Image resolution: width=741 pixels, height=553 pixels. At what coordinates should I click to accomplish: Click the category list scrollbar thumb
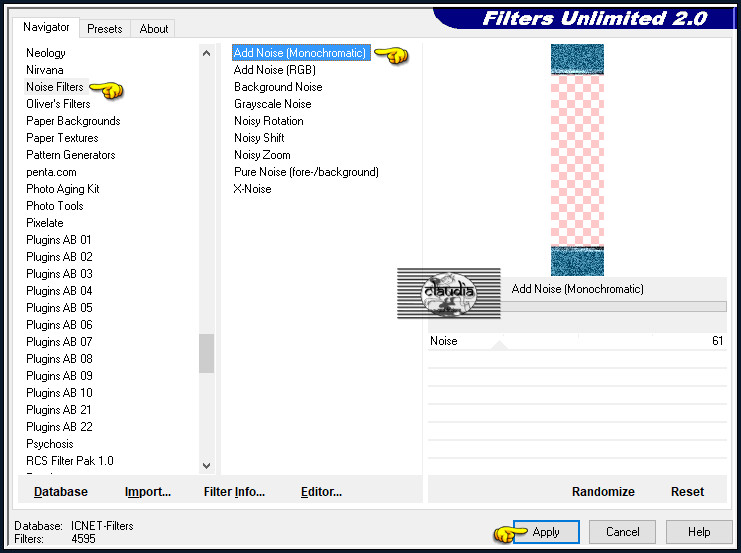click(x=207, y=354)
